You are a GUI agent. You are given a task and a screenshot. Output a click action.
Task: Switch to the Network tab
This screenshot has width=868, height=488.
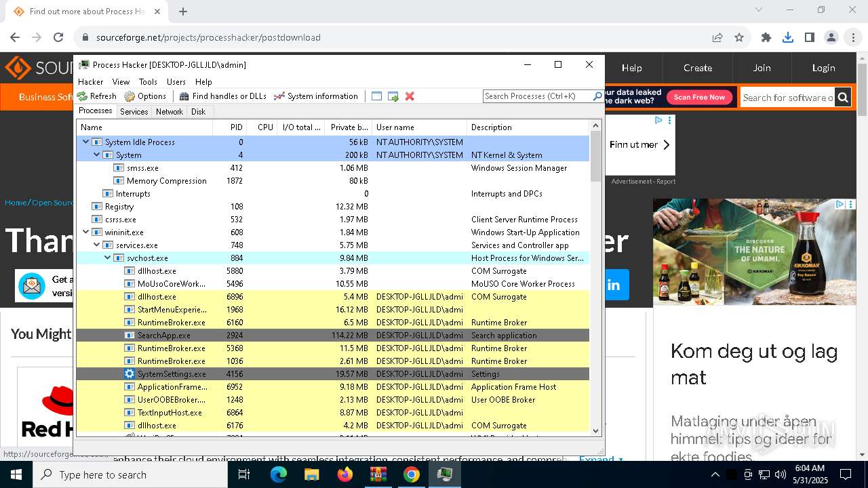coord(169,112)
